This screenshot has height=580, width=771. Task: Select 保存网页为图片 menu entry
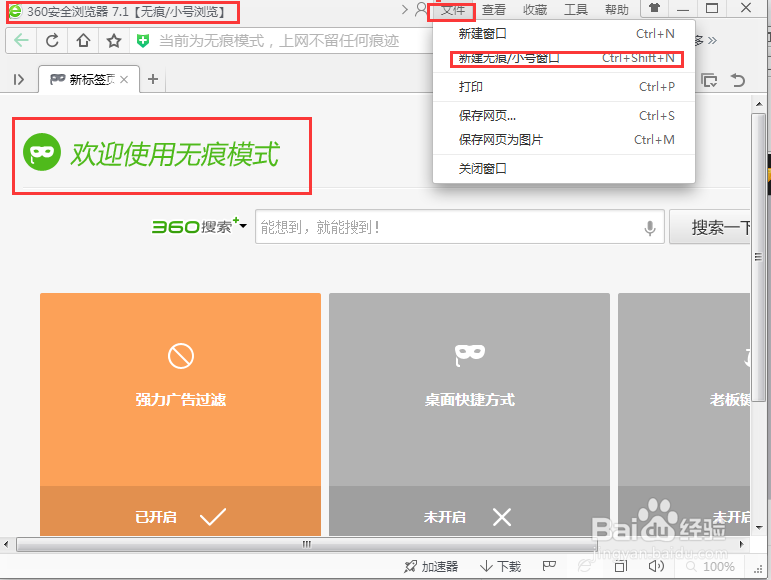(564, 140)
